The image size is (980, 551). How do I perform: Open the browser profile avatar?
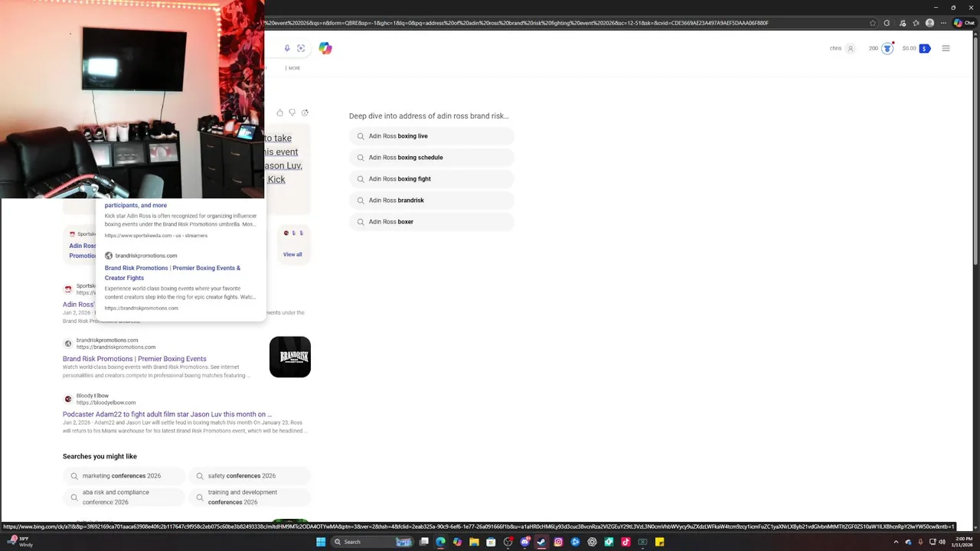tap(929, 23)
